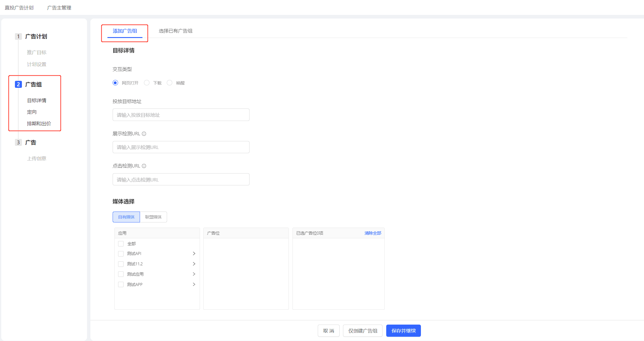Select 下载 interaction type radio
The height and width of the screenshot is (341, 644).
[x=147, y=83]
